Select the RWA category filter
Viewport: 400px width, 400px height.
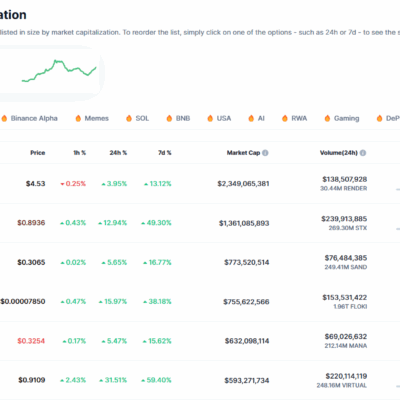point(294,118)
